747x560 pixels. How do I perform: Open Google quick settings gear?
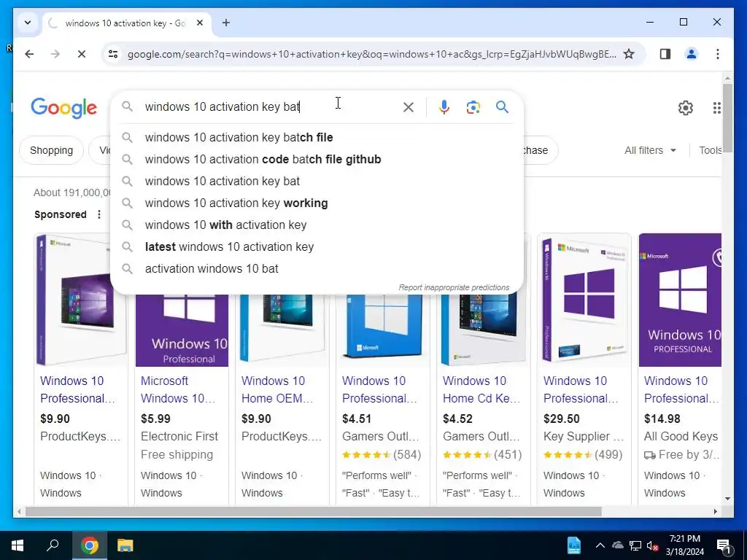[x=686, y=108]
